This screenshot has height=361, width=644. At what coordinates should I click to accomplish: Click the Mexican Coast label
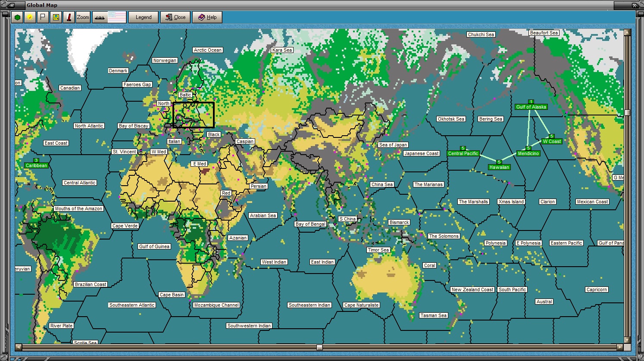point(592,202)
